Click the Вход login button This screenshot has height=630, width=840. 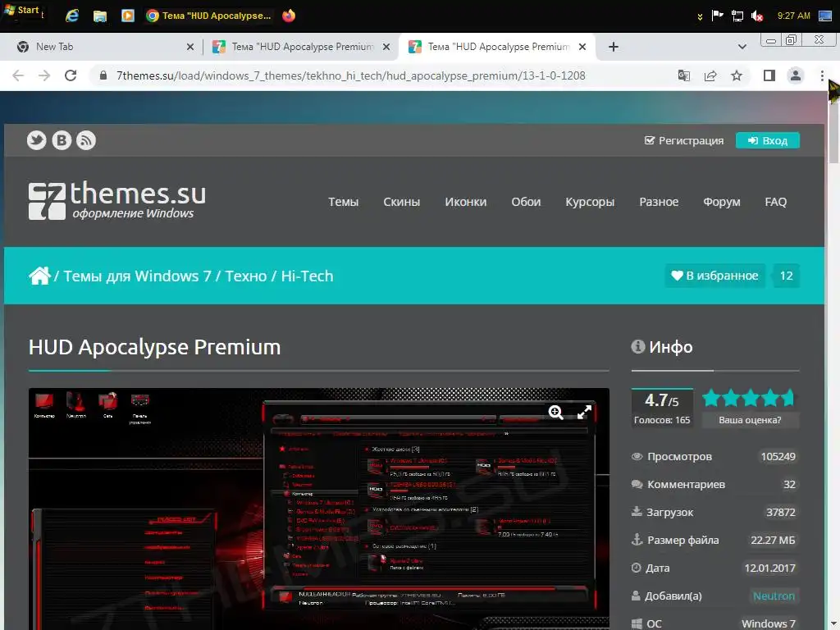tap(768, 140)
